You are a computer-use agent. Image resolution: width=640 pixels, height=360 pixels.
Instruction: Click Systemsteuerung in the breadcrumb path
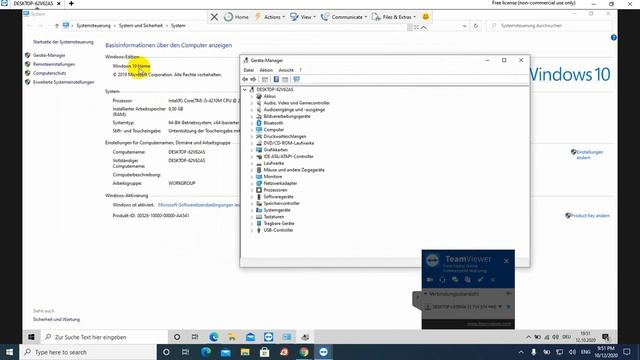(x=93, y=26)
